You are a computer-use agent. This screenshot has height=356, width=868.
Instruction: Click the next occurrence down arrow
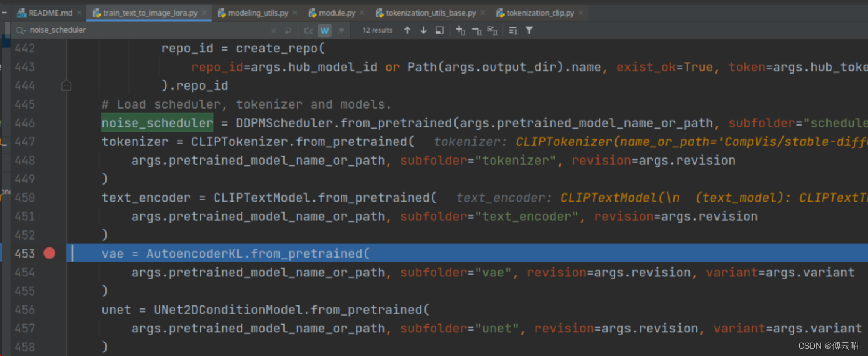423,30
